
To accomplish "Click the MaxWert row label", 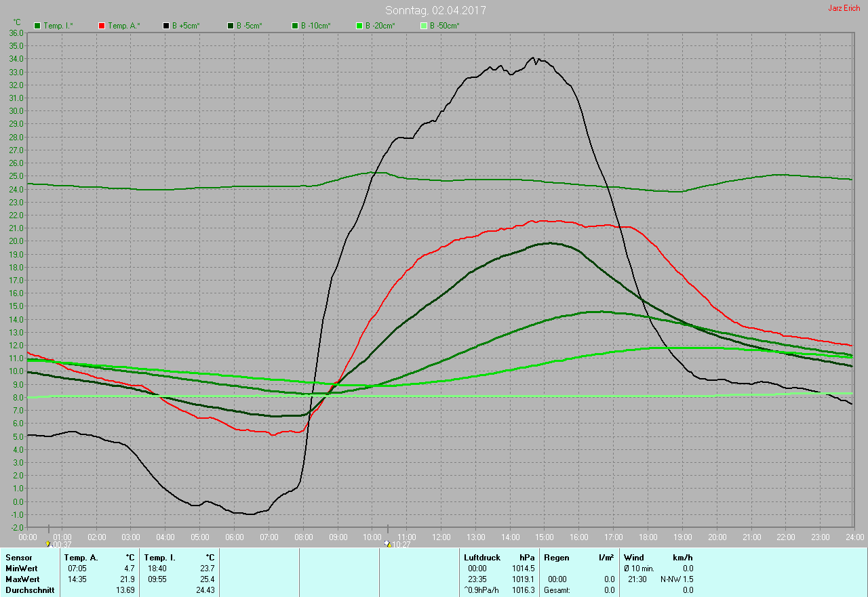I will click(x=22, y=579).
